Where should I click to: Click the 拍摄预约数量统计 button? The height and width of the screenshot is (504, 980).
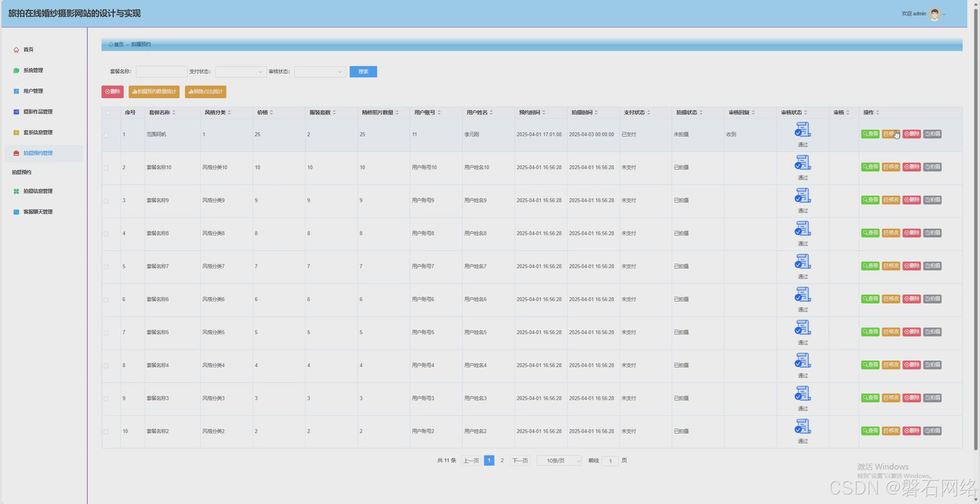pos(154,92)
